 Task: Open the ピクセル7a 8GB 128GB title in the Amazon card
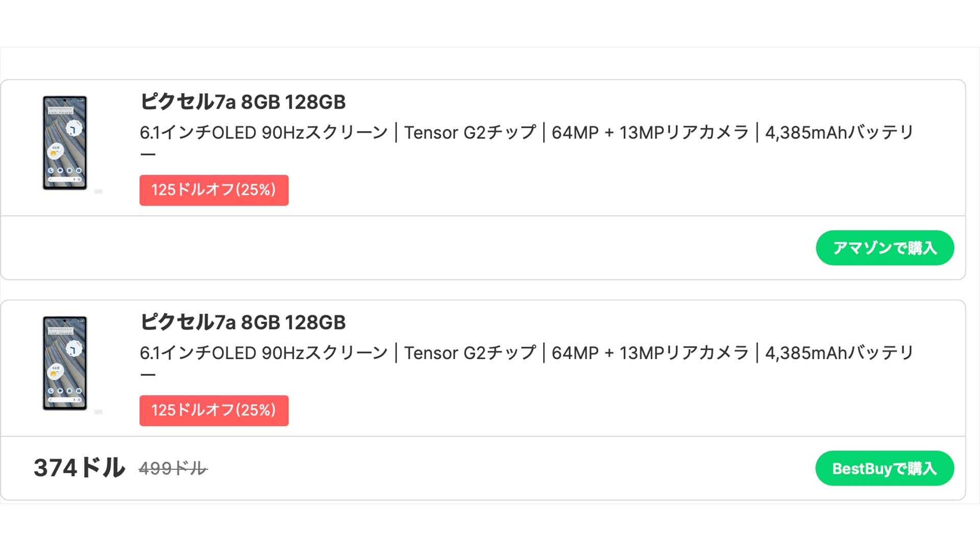(x=243, y=102)
